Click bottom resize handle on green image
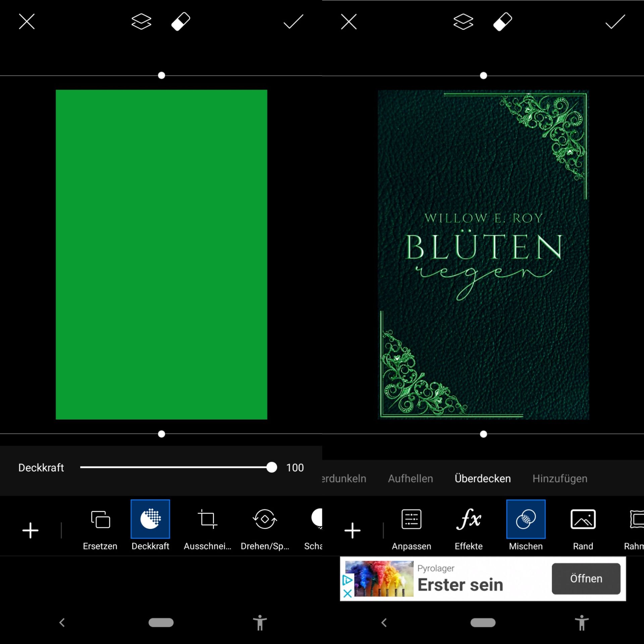Image resolution: width=644 pixels, height=644 pixels. point(161,434)
